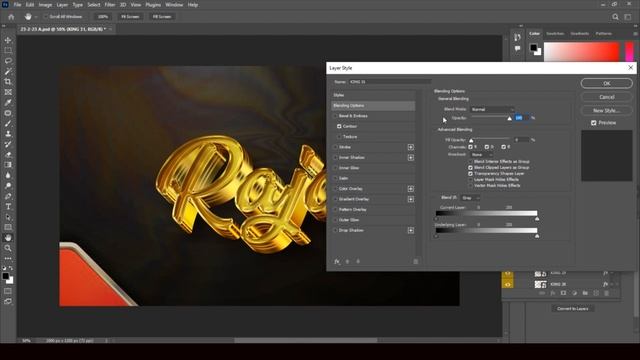Select the Crop tool
Screen dimensions: 640x360
coord(8,82)
